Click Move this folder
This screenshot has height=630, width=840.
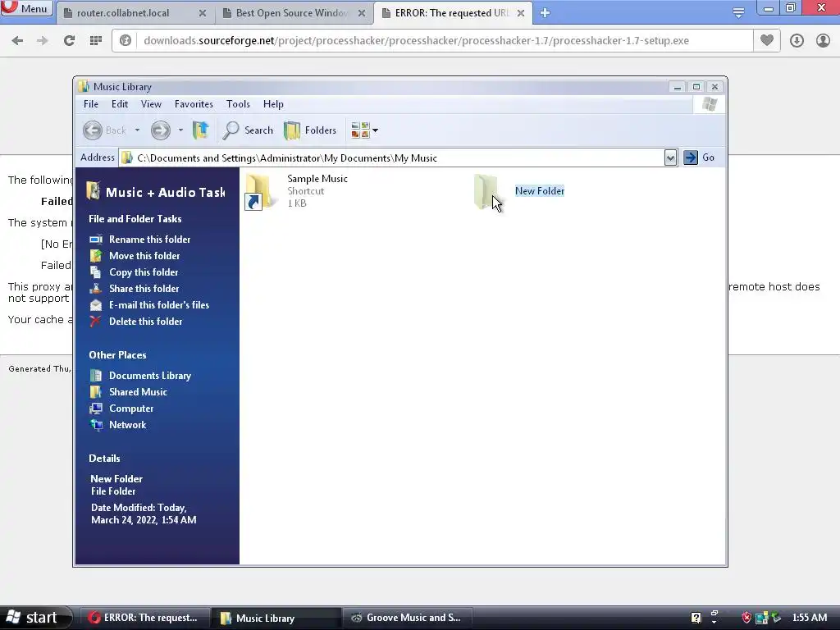point(144,256)
